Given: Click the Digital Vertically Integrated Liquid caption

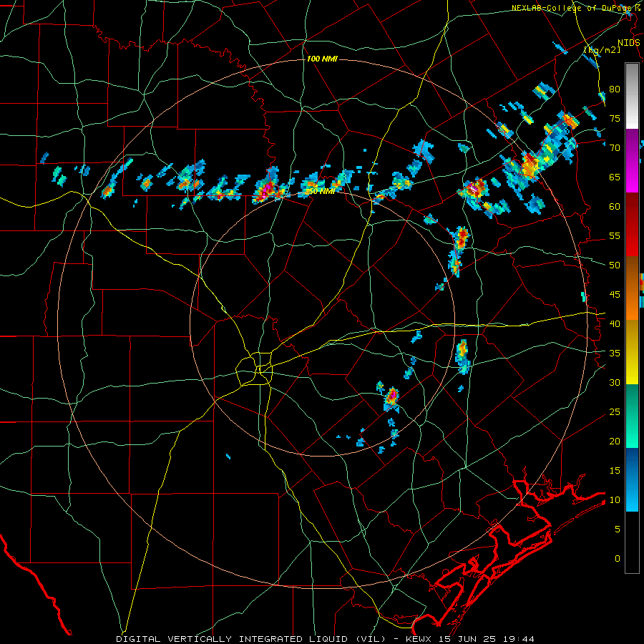Looking at the screenshot, I should coord(325,639).
